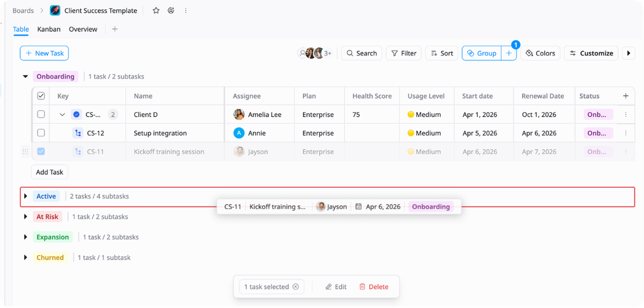Open row options for Setup integration

(626, 133)
